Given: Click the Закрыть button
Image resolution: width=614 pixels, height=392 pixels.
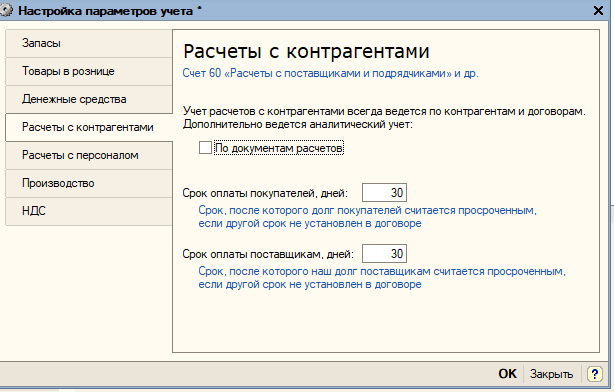Looking at the screenshot, I should pos(551,374).
